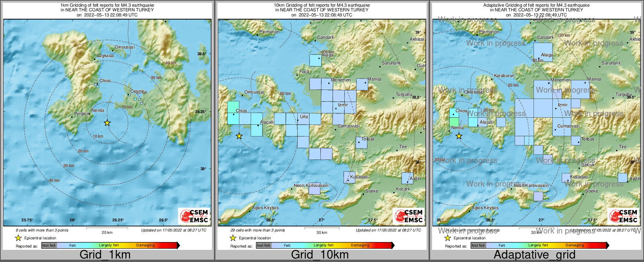Click the 'Cesme' label on the Grid_1km map
The height and width of the screenshot is (262, 644).
click(x=137, y=91)
